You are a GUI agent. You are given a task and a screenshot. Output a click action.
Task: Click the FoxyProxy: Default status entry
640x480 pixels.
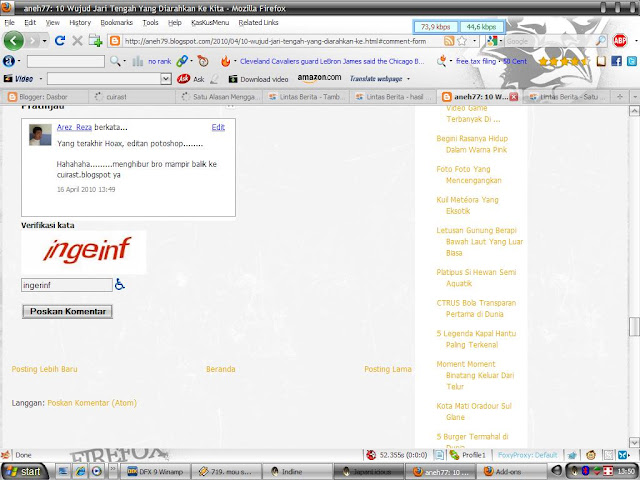(527, 455)
